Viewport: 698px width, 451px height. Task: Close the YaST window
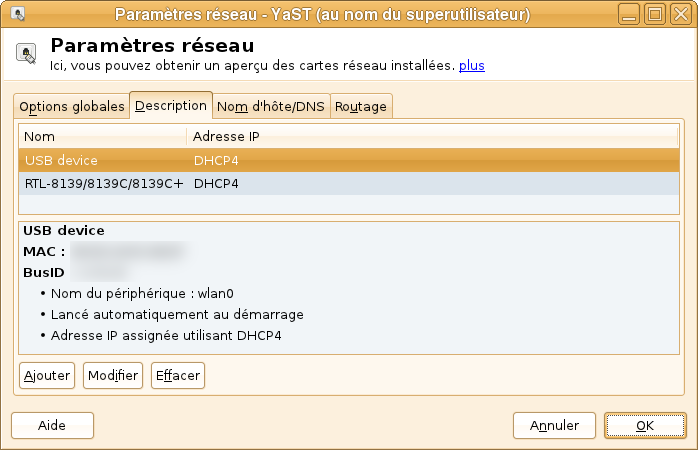[681, 14]
